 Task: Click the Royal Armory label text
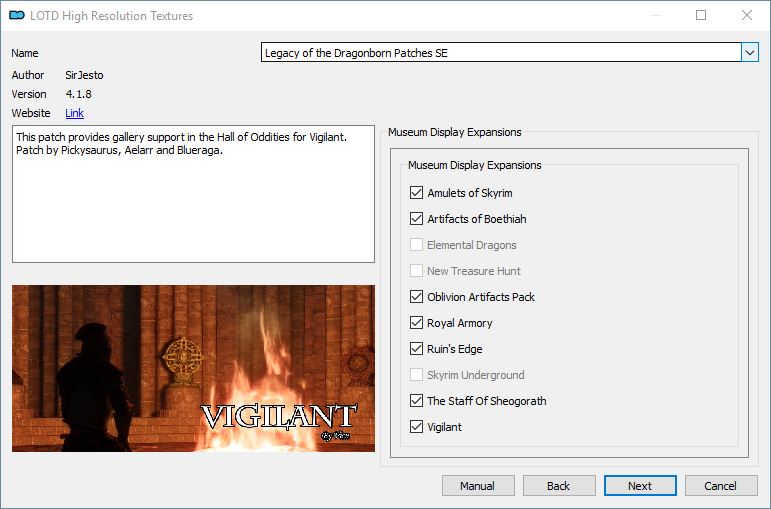pyautogui.click(x=460, y=323)
